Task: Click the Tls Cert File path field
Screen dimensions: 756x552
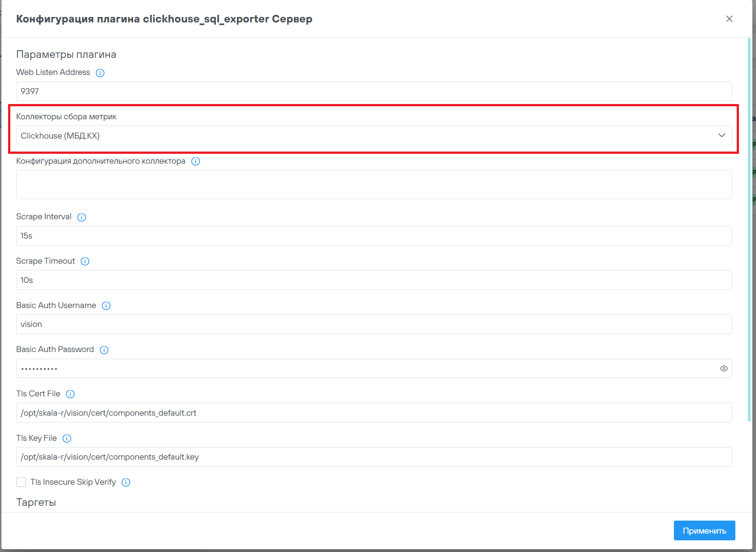Action: pos(374,413)
